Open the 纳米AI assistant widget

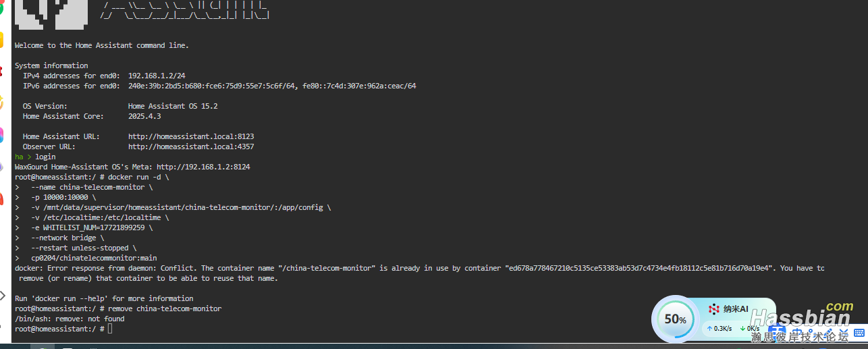pyautogui.click(x=728, y=309)
